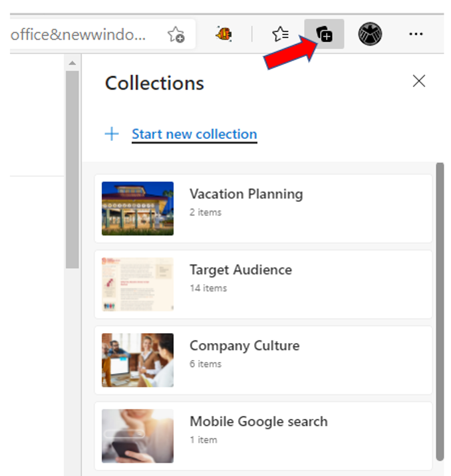Open the Vacation Planning collection
Screen dimensions: 451x476
pos(246,194)
